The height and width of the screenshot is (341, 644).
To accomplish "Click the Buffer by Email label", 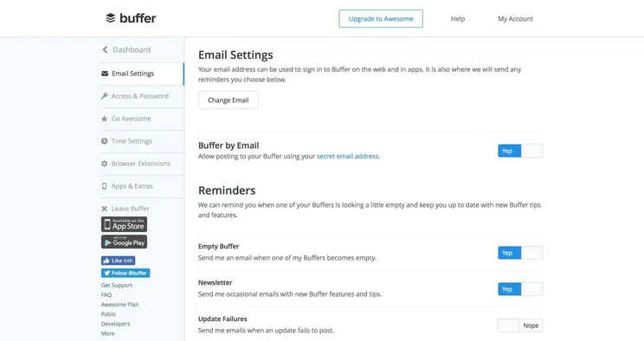I will 229,145.
